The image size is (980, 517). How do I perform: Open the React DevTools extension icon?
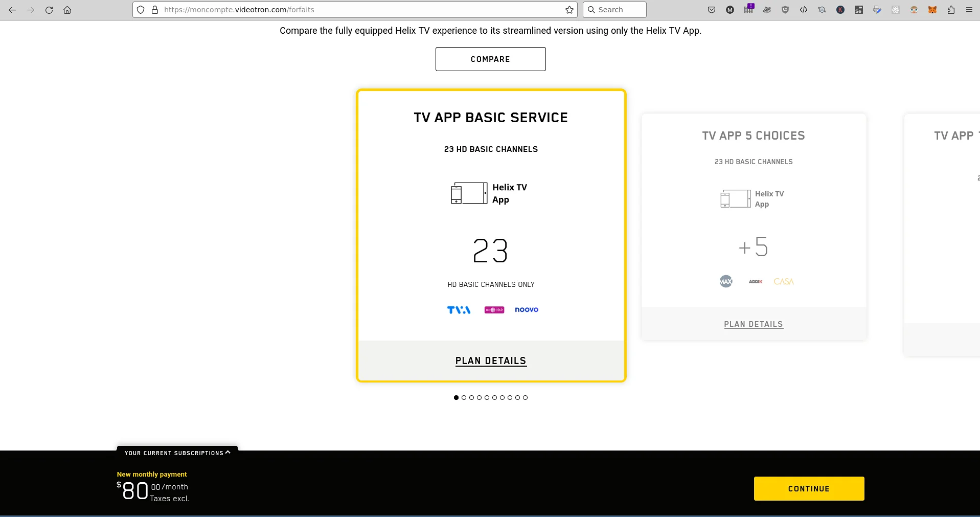(896, 10)
